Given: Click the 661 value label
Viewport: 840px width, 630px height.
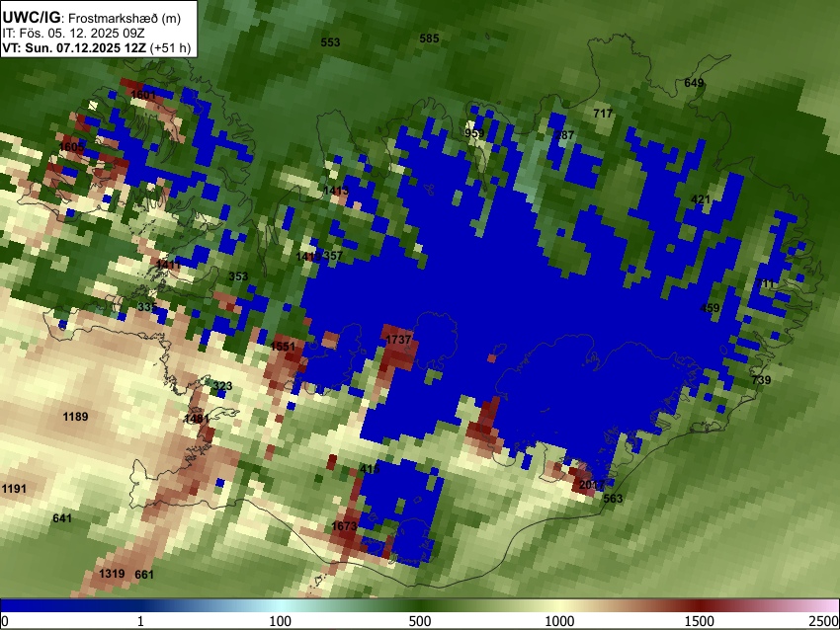Looking at the screenshot, I should [x=144, y=575].
